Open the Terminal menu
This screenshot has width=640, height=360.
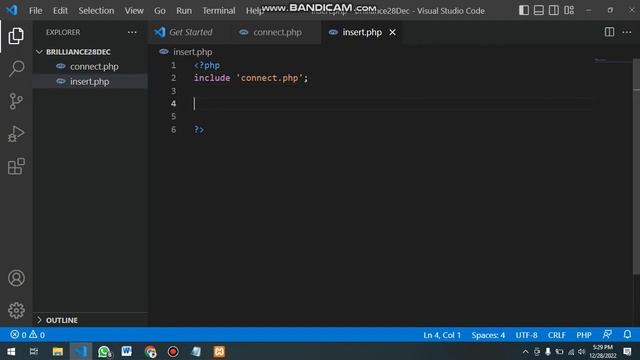coord(218,11)
